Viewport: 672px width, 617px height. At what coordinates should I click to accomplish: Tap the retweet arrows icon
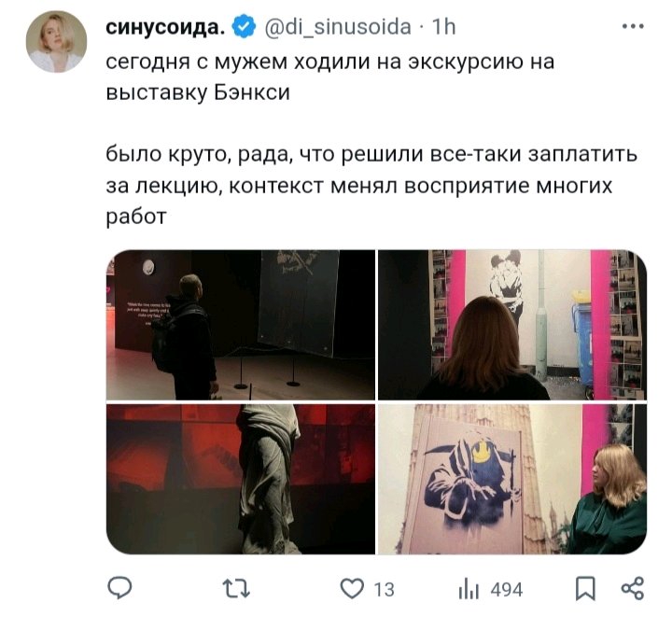[x=237, y=588]
